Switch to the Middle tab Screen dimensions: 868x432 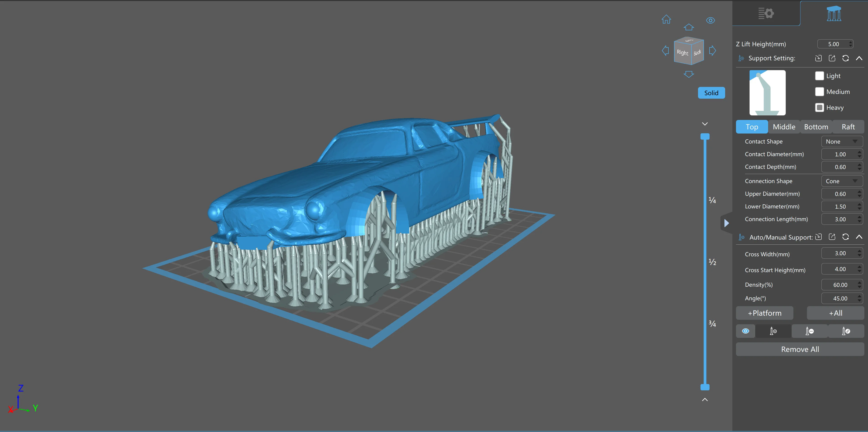tap(784, 127)
